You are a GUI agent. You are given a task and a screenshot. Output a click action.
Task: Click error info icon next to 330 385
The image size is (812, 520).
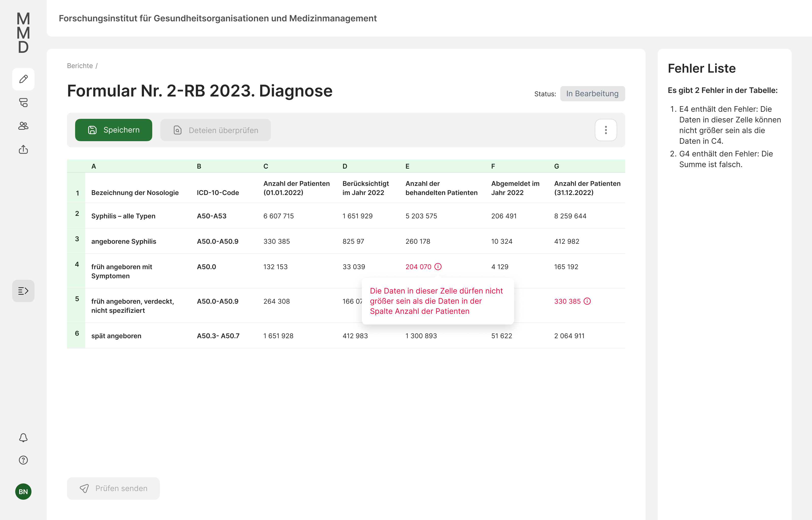tap(587, 301)
